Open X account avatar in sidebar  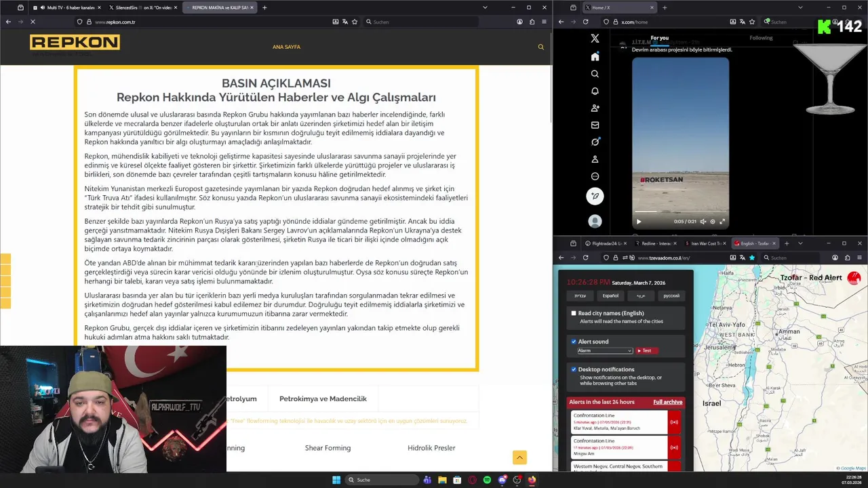click(595, 222)
